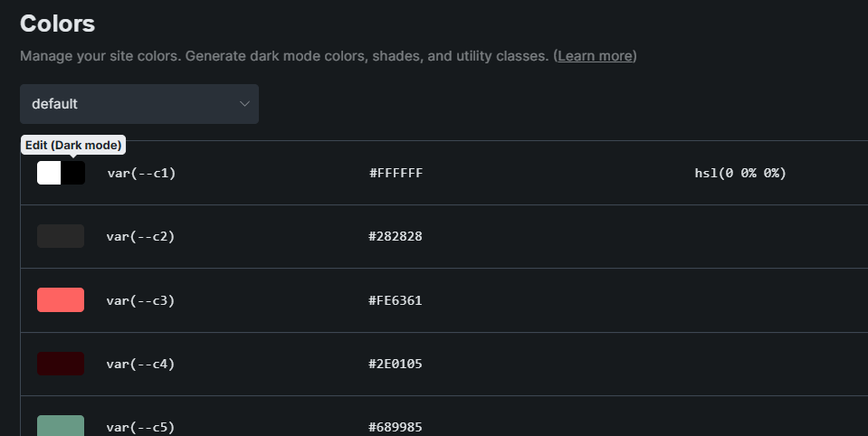Open the dark gray c2 color swatch

tap(61, 236)
